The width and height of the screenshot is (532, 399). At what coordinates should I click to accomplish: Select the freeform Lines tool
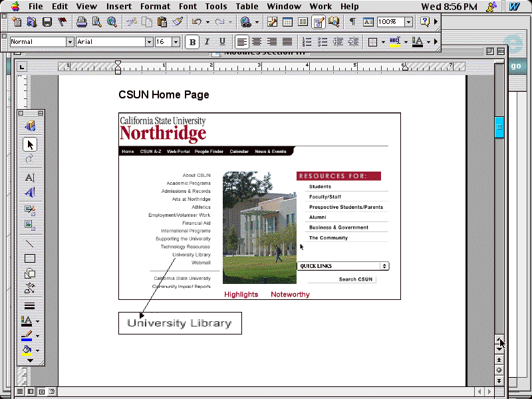[30, 288]
